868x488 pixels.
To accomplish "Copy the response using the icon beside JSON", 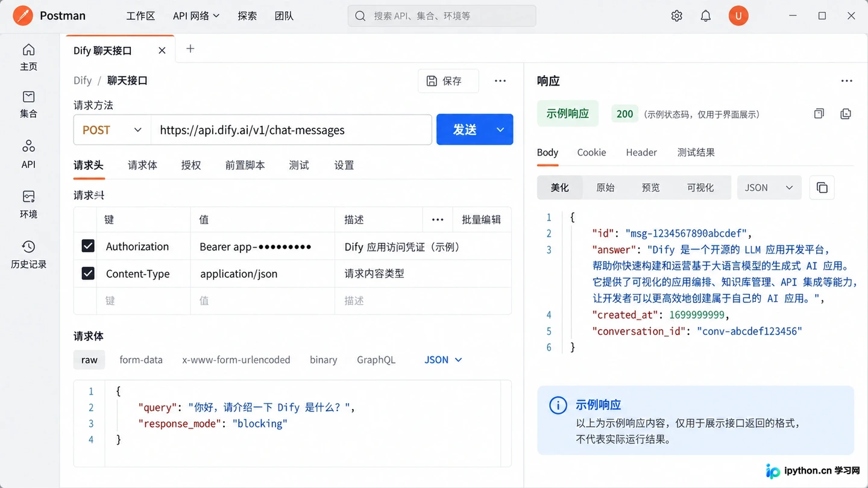I will click(x=822, y=188).
